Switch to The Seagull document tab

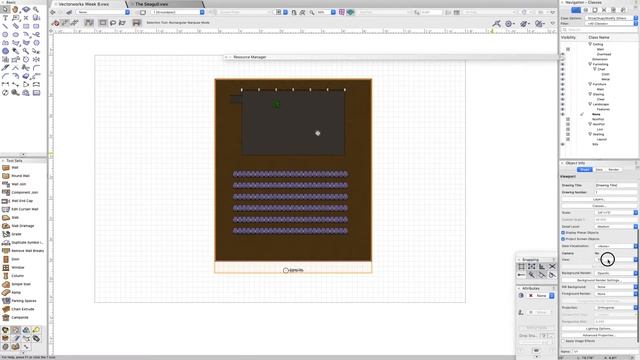(151, 4)
